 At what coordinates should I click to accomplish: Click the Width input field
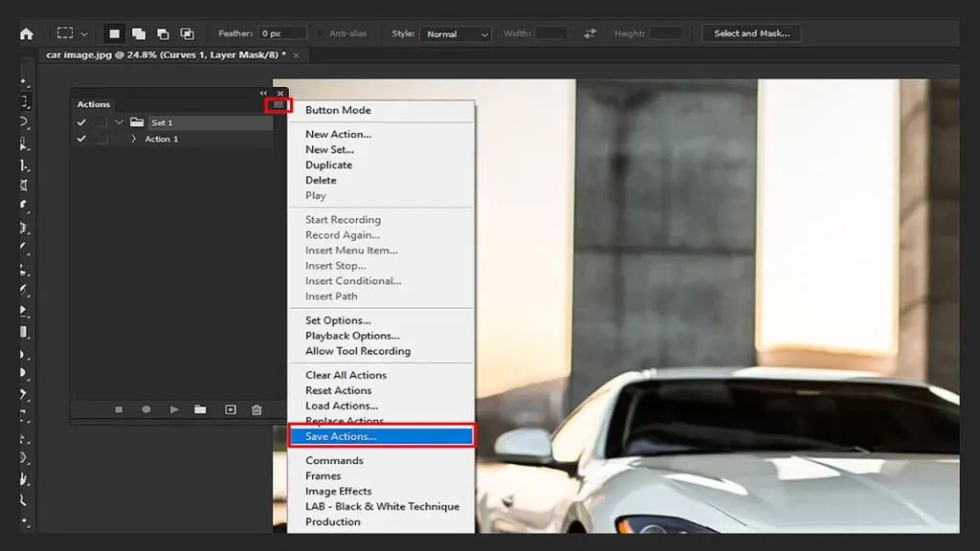coord(551,33)
